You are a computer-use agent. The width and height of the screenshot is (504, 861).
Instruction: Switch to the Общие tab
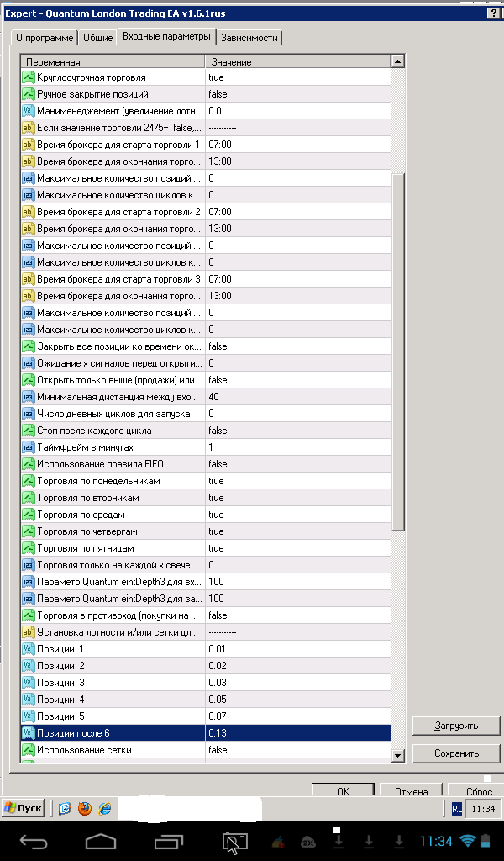pyautogui.click(x=98, y=38)
